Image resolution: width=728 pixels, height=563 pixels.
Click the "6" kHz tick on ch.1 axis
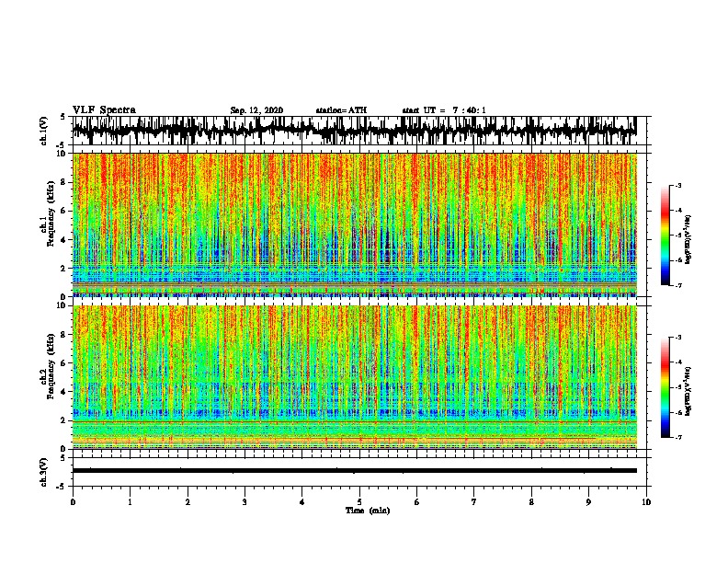pyautogui.click(x=64, y=211)
